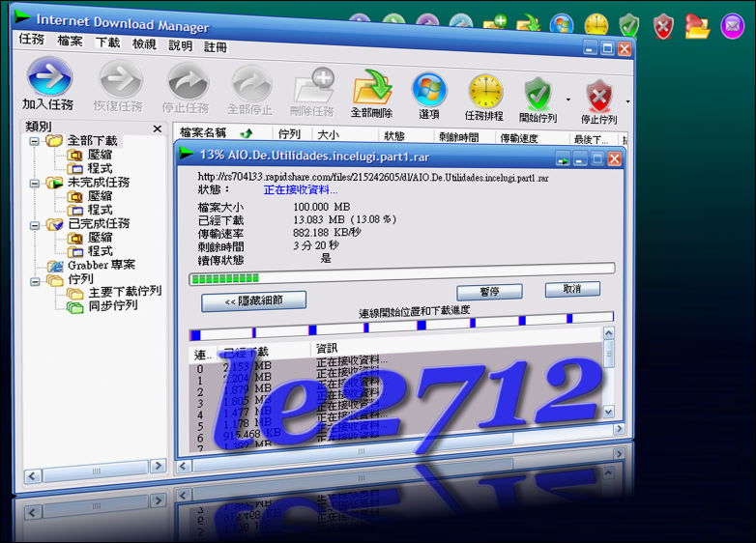
Task: Click red X shield icon in top strip
Action: [x=663, y=26]
